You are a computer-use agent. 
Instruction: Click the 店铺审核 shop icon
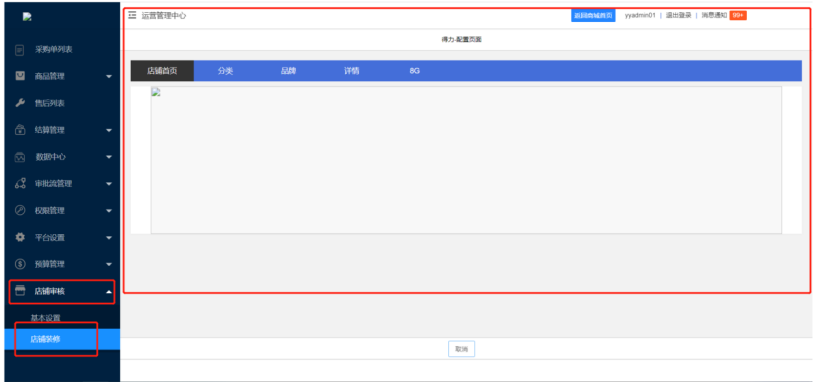(x=20, y=291)
